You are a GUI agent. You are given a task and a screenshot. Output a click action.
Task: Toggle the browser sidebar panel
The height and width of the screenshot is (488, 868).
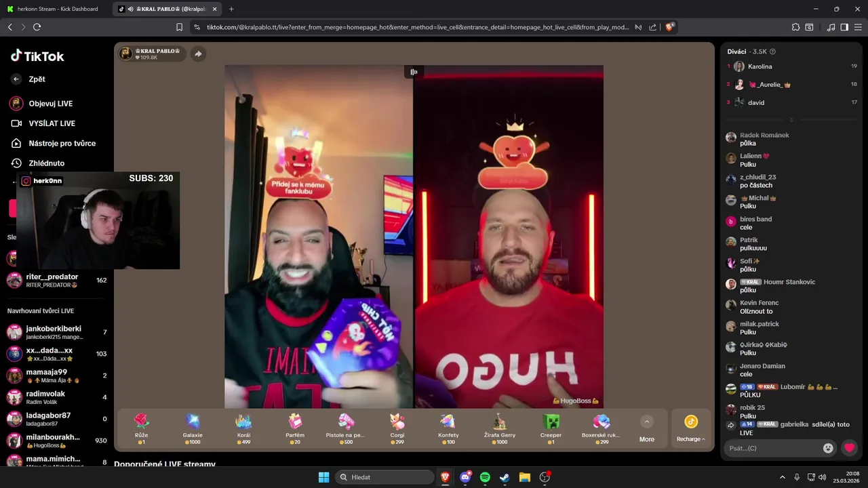click(x=844, y=27)
